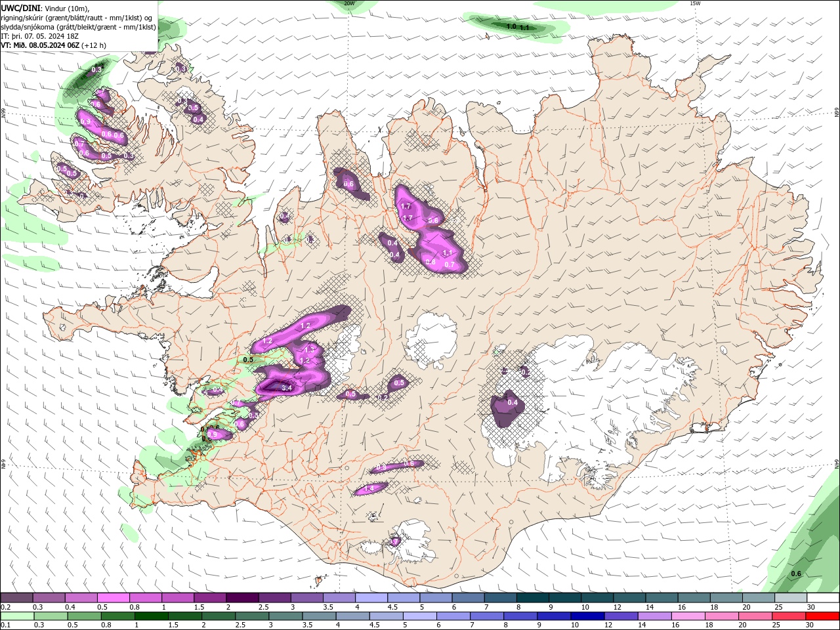Pick the snow scale swatch for 0.2–0.3

pos(16,598)
